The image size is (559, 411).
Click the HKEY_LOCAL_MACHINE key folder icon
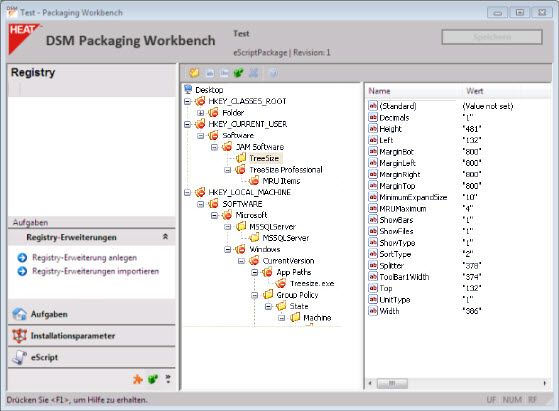tap(200, 192)
